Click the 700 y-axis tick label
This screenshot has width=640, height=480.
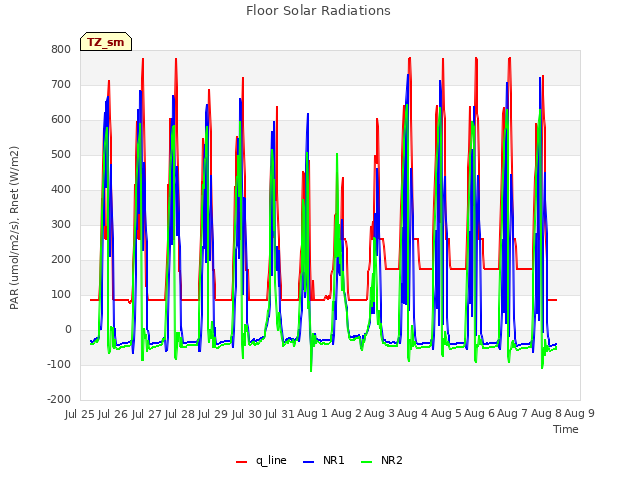point(61,84)
